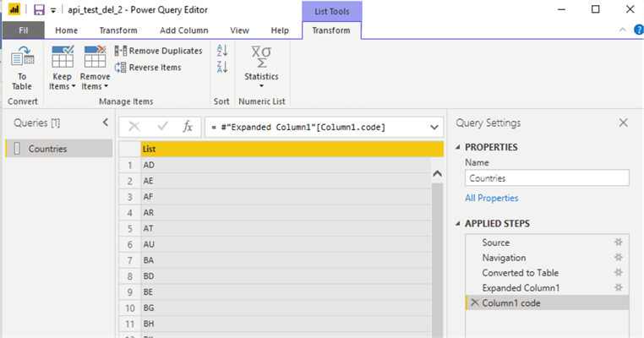Sort the list ascending

(222, 51)
